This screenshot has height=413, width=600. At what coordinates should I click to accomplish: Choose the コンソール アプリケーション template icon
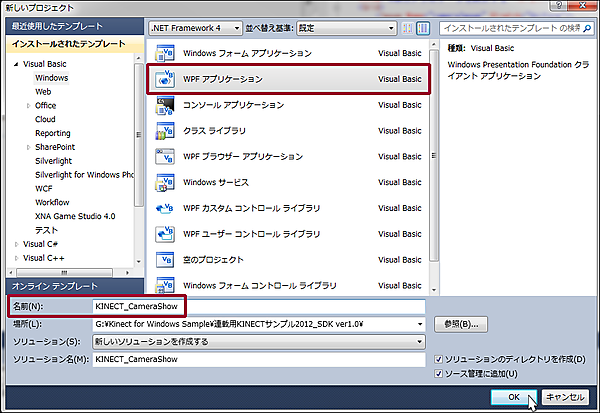(x=165, y=105)
